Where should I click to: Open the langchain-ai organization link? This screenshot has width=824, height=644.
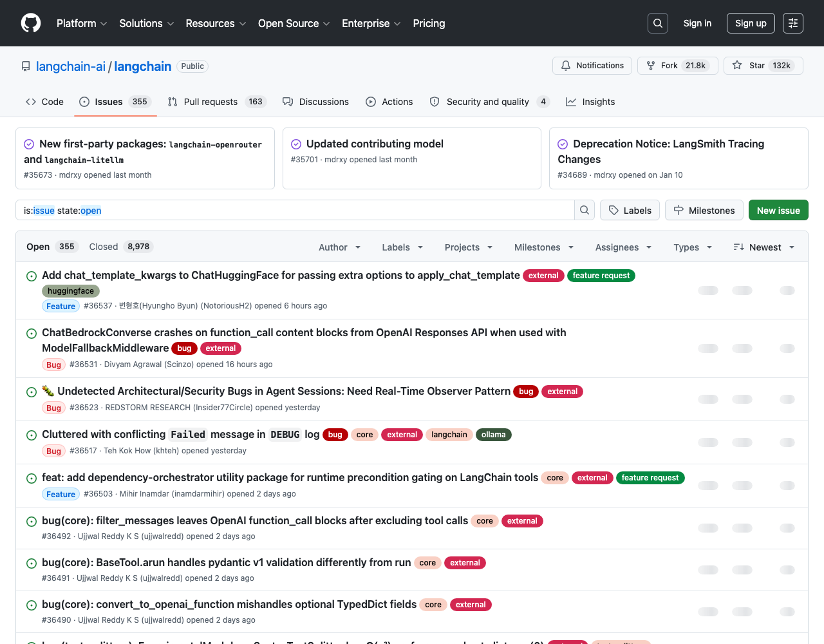[71, 66]
